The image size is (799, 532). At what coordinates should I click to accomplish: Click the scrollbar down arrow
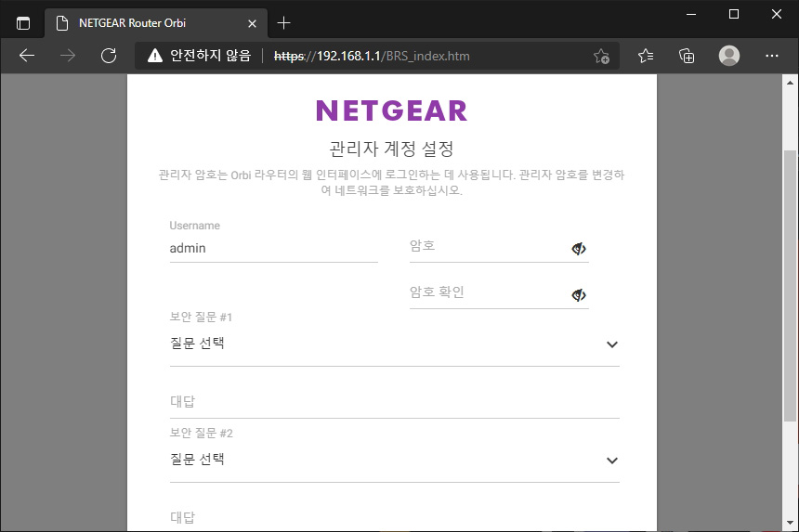coord(790,523)
